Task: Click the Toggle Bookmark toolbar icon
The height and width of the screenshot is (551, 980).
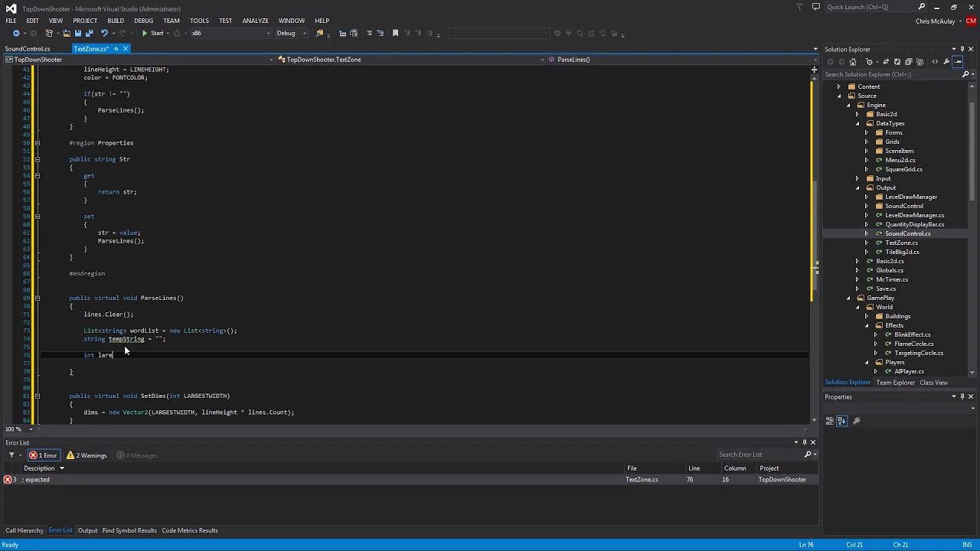Action: [395, 34]
